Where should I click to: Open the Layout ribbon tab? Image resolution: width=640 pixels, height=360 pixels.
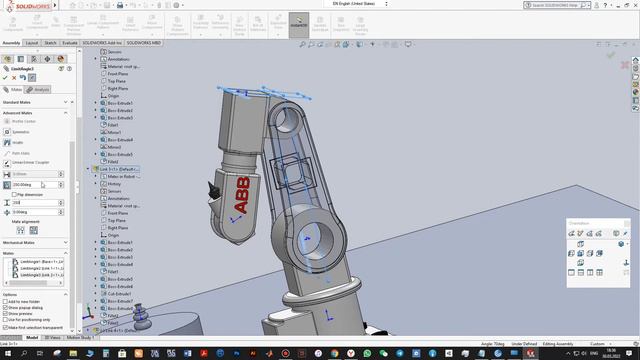pyautogui.click(x=32, y=43)
